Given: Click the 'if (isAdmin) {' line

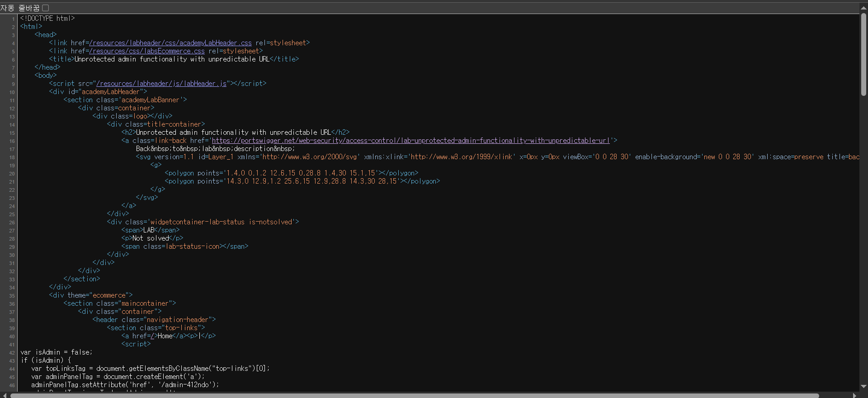Looking at the screenshot, I should (46, 360).
